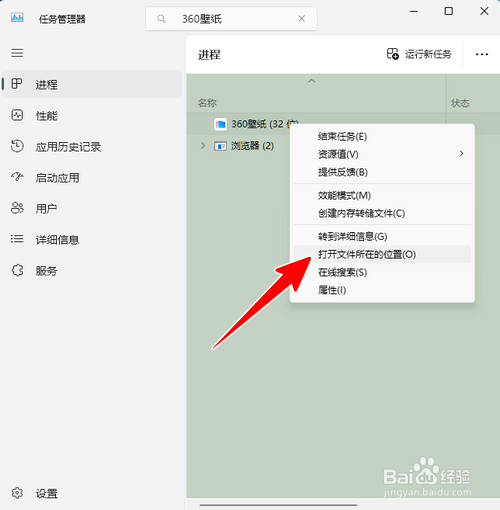Click the Task Manager app icon

point(17,17)
